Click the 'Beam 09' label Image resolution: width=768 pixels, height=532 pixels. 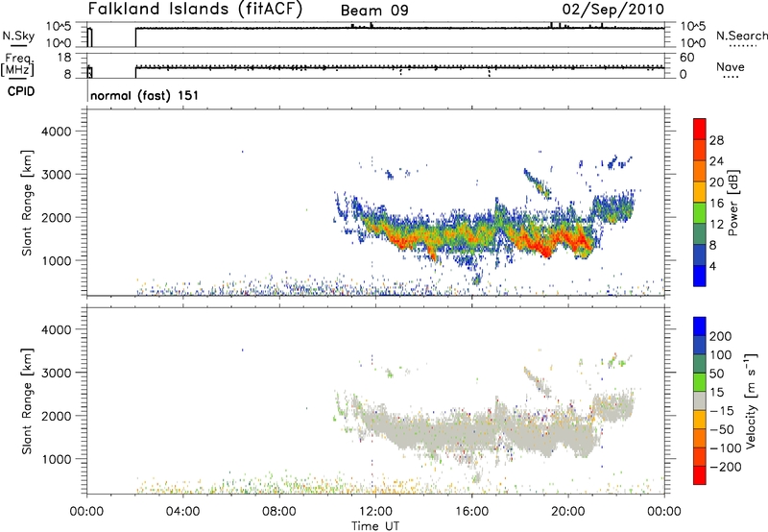click(x=374, y=11)
